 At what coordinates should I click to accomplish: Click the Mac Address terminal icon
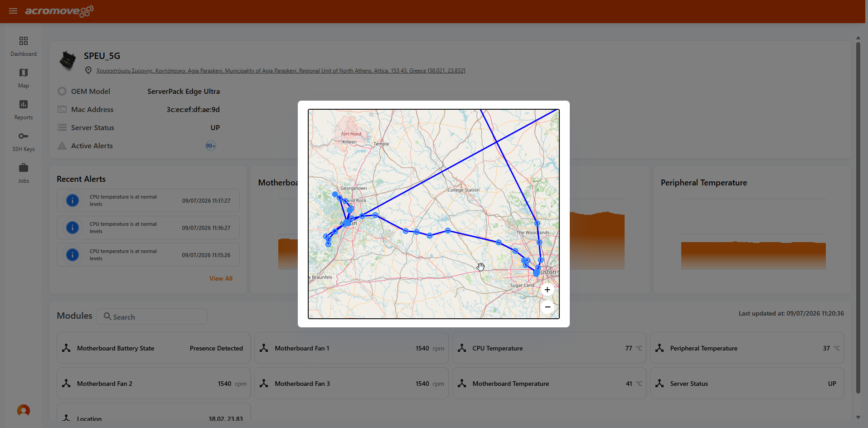click(x=62, y=109)
